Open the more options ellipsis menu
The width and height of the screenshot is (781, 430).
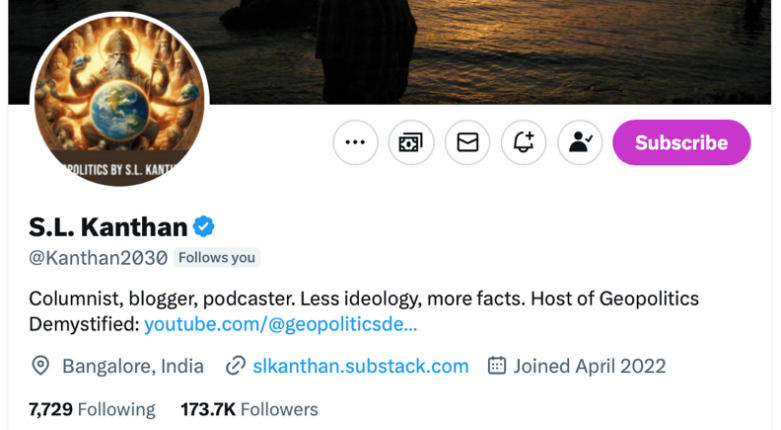(355, 142)
